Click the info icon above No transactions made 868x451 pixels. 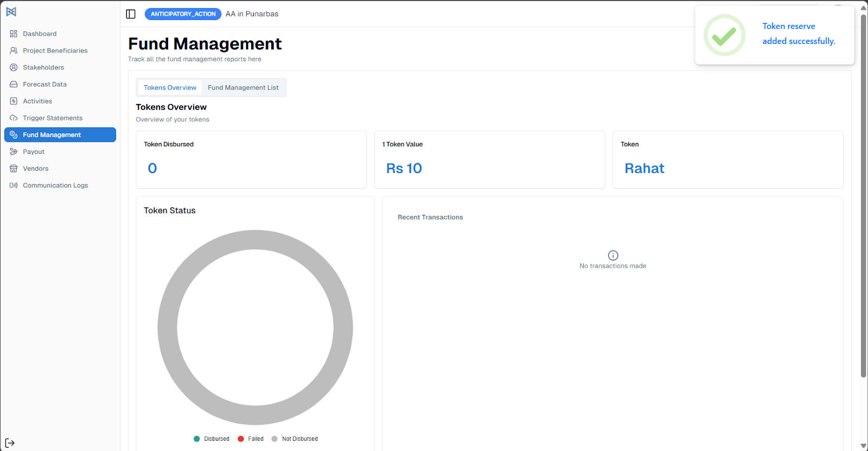point(613,255)
